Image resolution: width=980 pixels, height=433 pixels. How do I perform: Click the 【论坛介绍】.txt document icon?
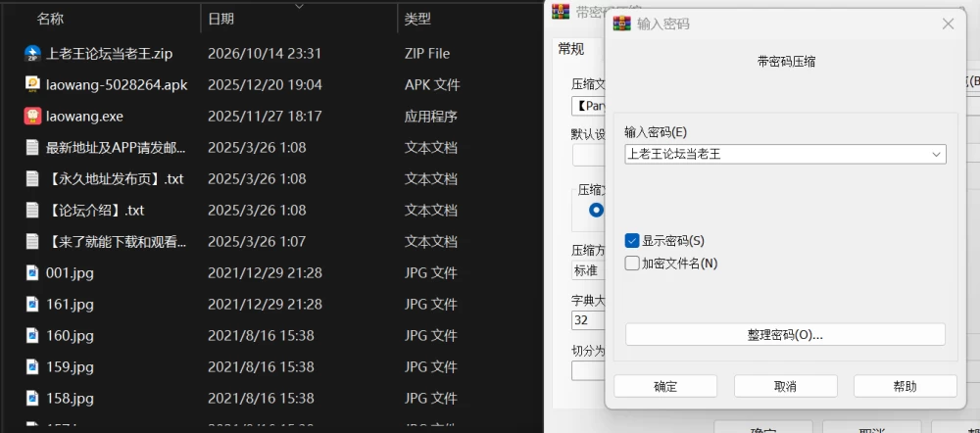32,210
